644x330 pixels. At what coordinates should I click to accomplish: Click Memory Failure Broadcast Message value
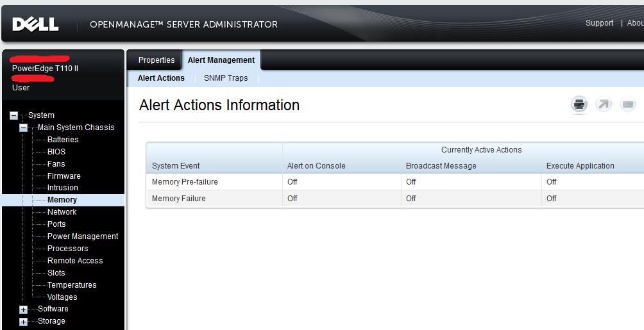pos(411,199)
